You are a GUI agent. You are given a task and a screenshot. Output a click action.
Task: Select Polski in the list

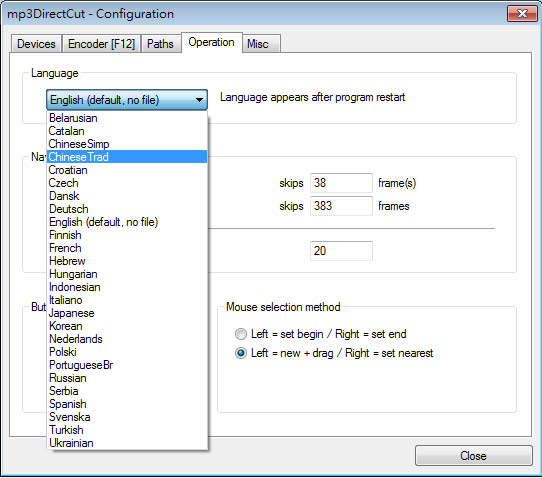pos(127,352)
